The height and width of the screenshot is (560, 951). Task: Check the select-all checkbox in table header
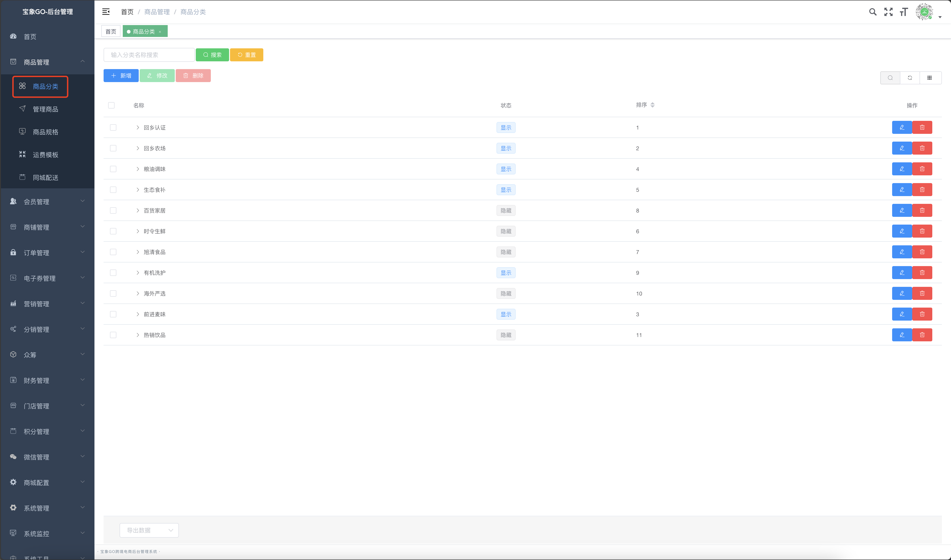[x=111, y=106]
